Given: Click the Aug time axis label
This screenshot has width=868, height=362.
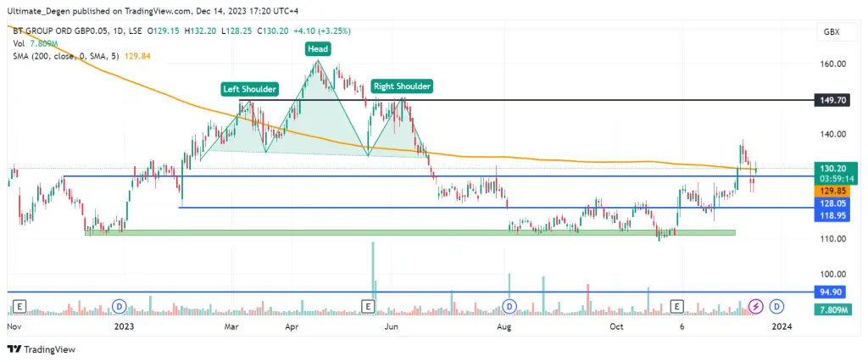Looking at the screenshot, I should pyautogui.click(x=504, y=327).
